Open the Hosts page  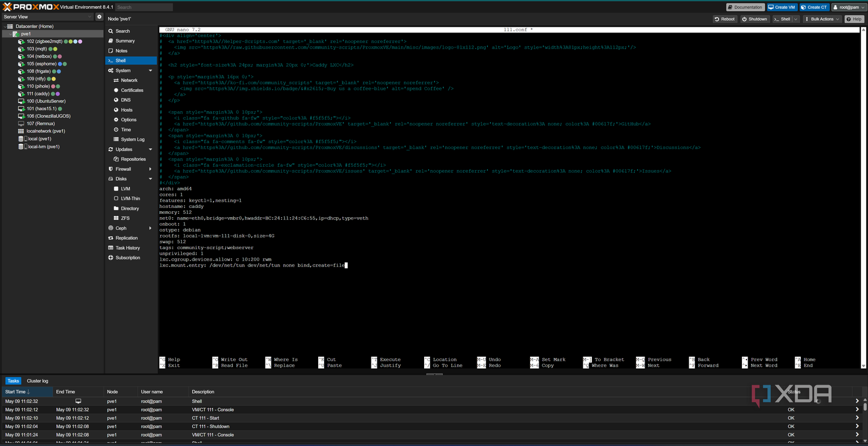pos(131,110)
